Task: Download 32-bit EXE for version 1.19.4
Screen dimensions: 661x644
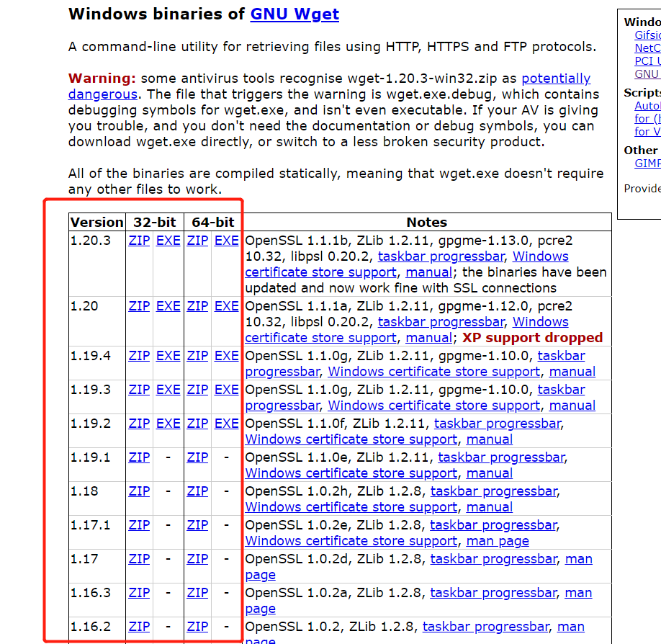Action: pos(168,356)
